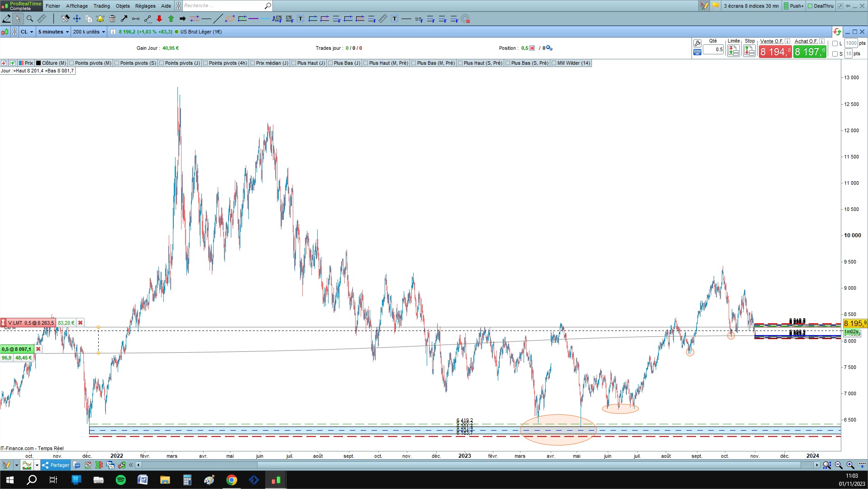
Task: Open the Trading menu
Action: click(x=102, y=6)
